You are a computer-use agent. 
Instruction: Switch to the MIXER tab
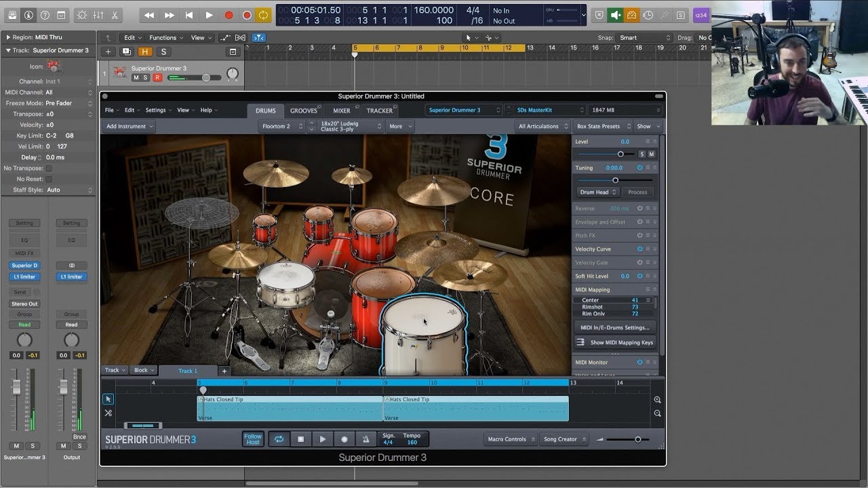[341, 110]
